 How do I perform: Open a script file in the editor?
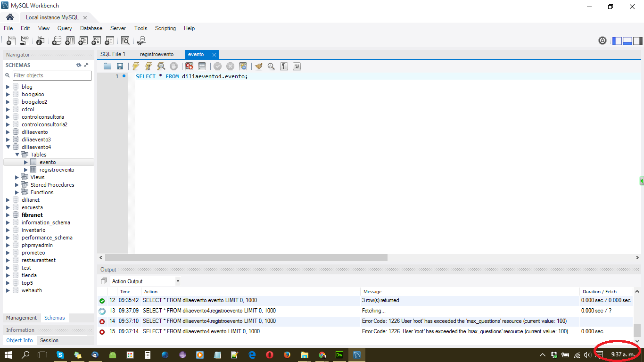[107, 66]
